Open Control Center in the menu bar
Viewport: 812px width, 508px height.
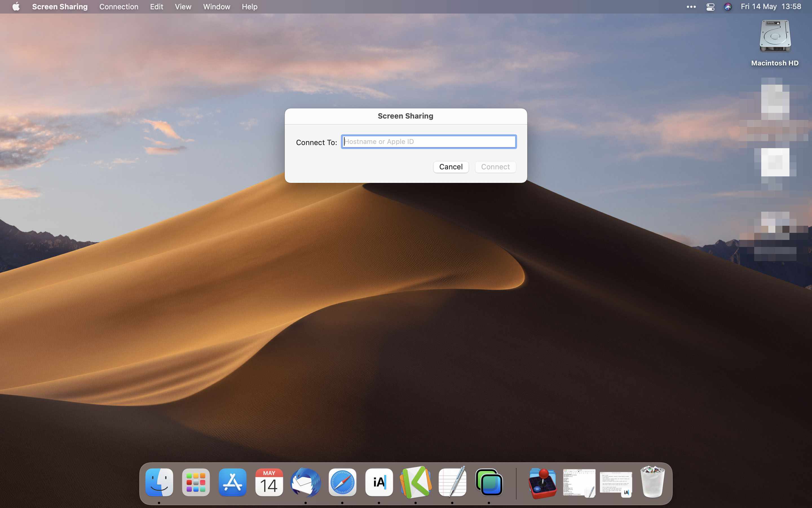tap(710, 7)
